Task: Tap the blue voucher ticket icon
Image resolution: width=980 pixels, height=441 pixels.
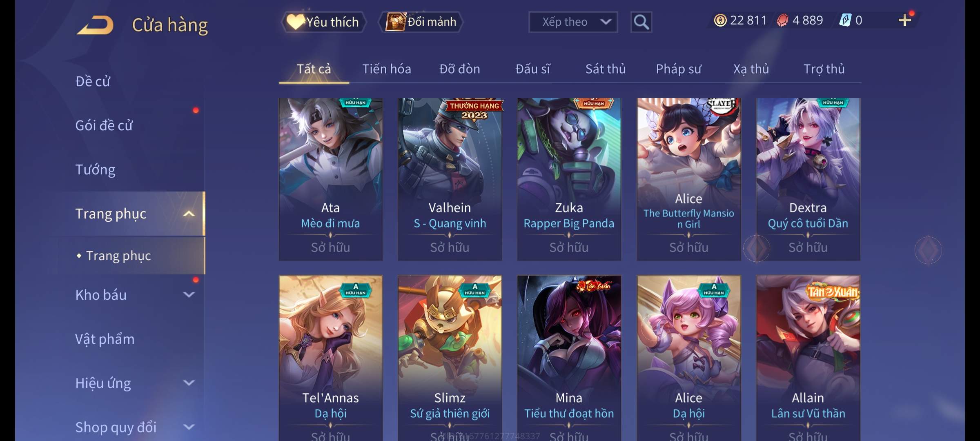Action: 845,20
